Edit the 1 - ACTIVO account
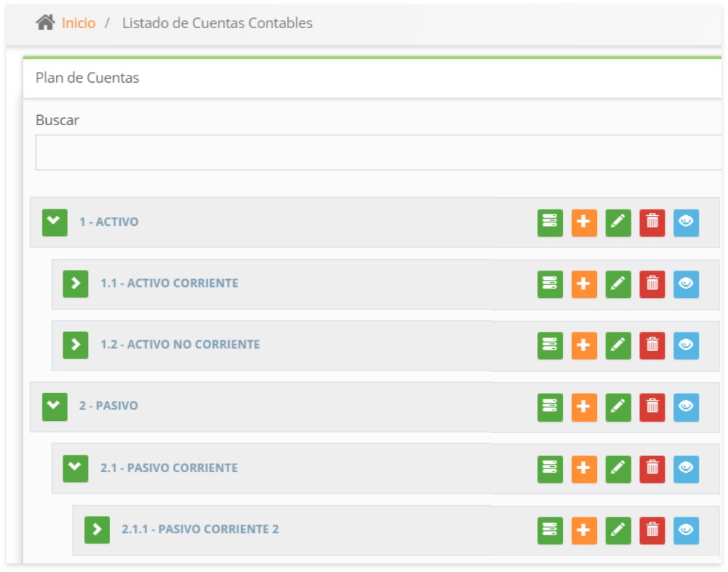This screenshot has width=728, height=572. pyautogui.click(x=619, y=222)
